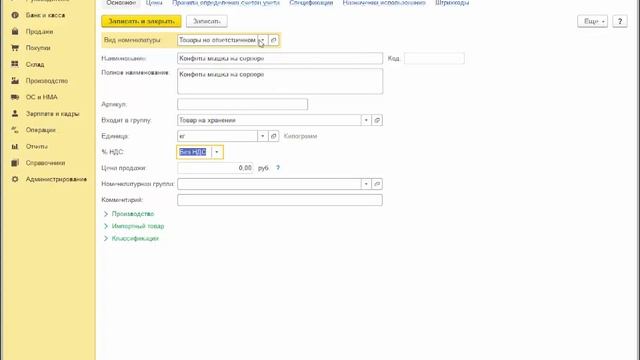The width and height of the screenshot is (640, 360).
Task: Open the Банк и касса section icon
Action: (x=15, y=15)
